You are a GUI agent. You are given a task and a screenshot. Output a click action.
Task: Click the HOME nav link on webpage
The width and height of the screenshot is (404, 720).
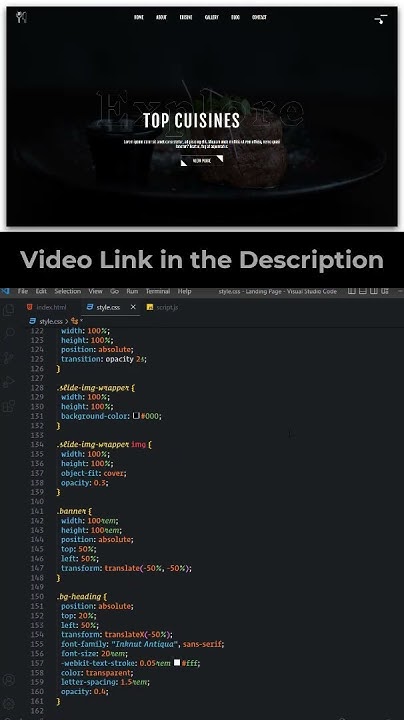(x=139, y=17)
